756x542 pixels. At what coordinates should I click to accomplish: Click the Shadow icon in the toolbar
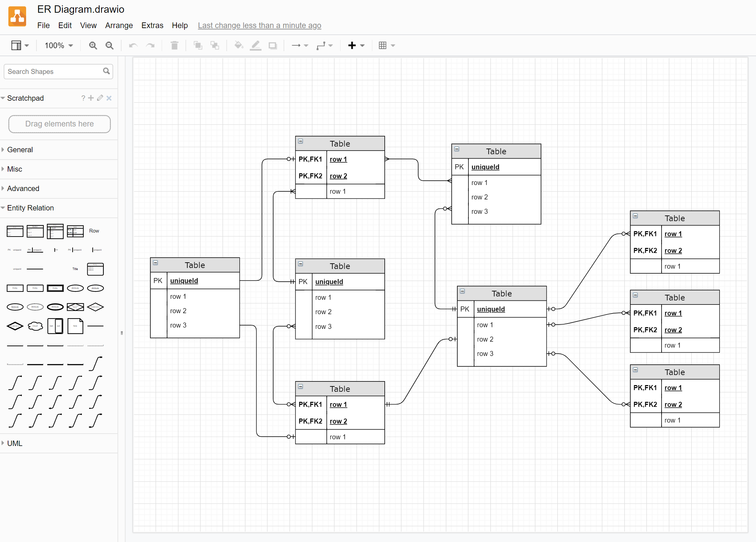pyautogui.click(x=273, y=46)
